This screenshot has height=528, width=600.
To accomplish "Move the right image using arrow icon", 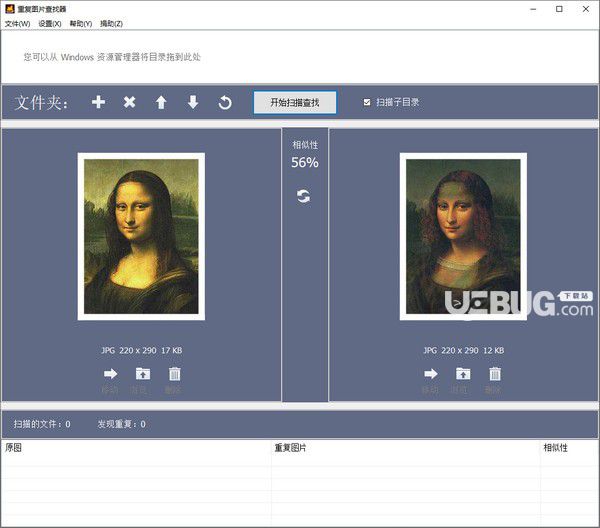I will pyautogui.click(x=431, y=373).
